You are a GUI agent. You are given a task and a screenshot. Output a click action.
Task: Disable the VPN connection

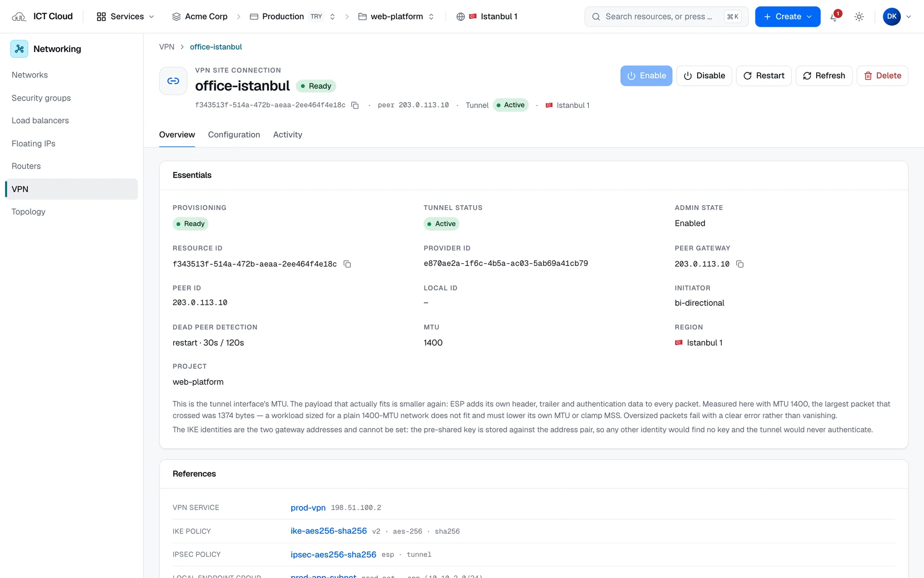704,76
